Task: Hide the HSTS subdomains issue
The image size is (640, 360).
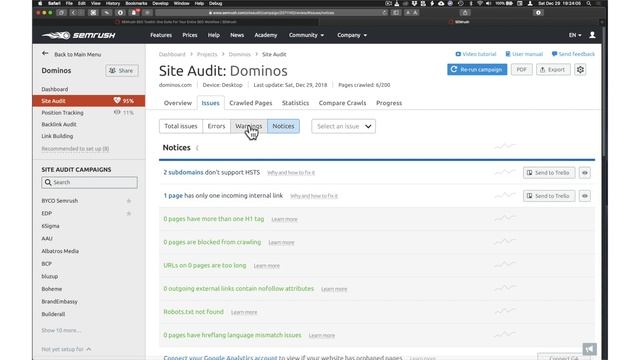Action: pyautogui.click(x=584, y=173)
